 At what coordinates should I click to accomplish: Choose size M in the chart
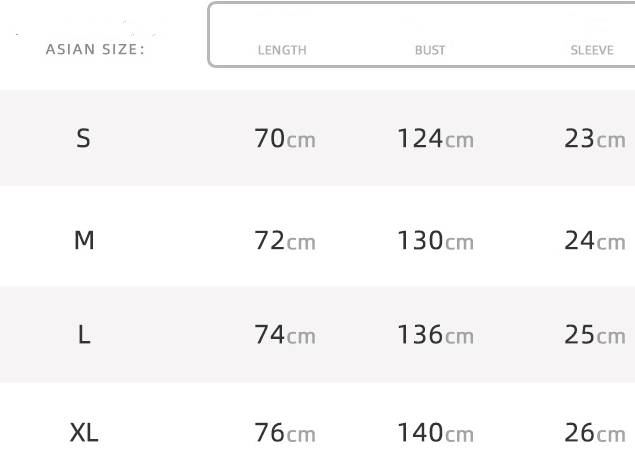click(x=84, y=240)
